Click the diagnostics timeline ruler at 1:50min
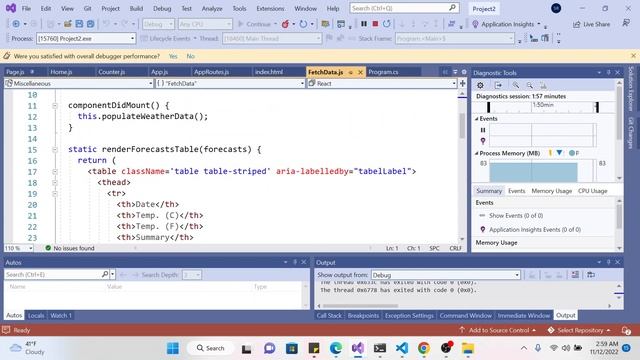Viewport: 640px width, 360px height. click(542, 105)
